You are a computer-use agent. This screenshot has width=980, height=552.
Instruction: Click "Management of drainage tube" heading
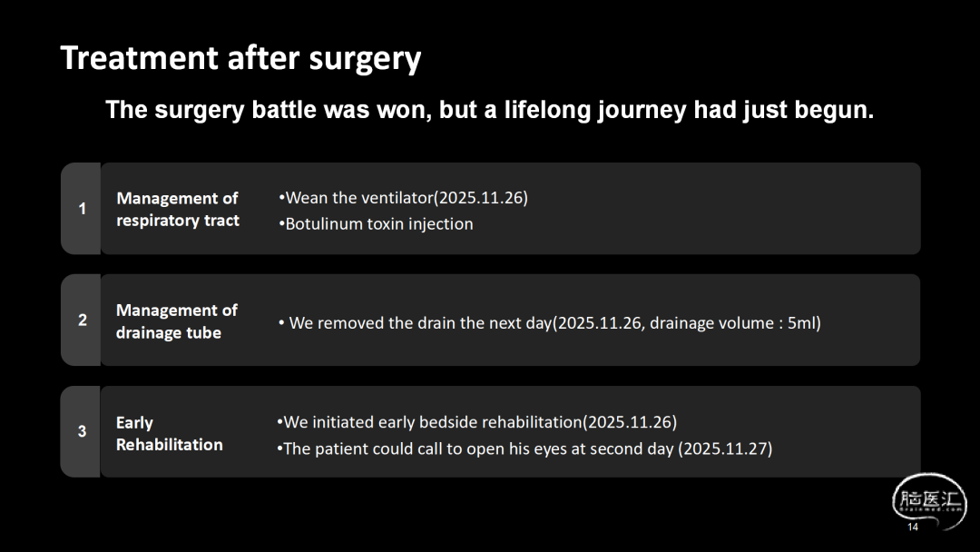(177, 321)
